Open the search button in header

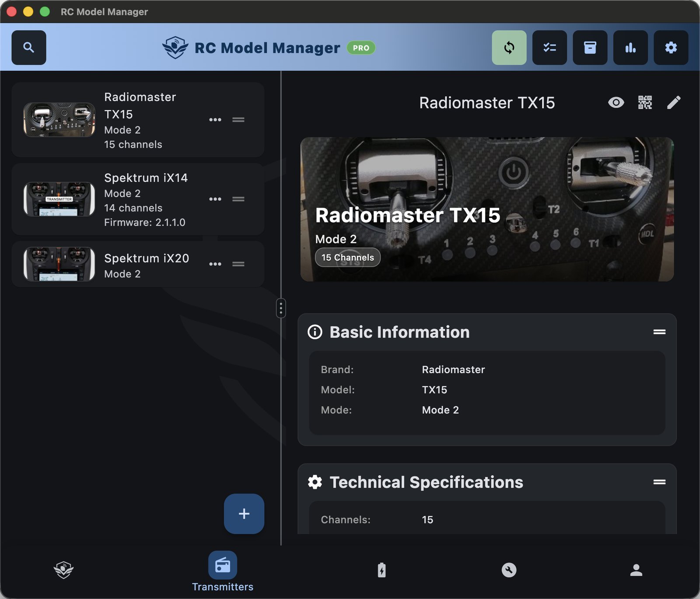click(29, 48)
